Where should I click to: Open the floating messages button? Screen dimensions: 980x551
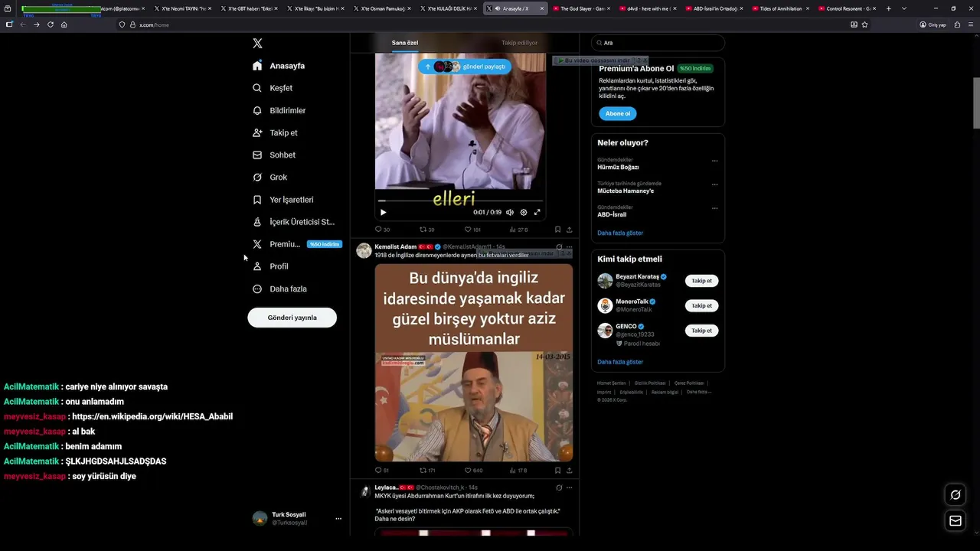click(955, 521)
